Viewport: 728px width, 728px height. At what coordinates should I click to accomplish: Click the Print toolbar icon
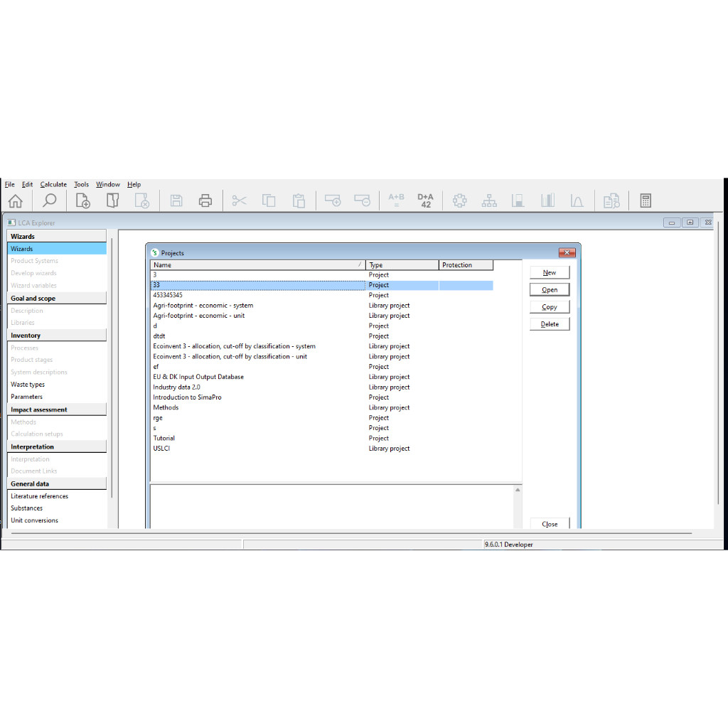[205, 201]
